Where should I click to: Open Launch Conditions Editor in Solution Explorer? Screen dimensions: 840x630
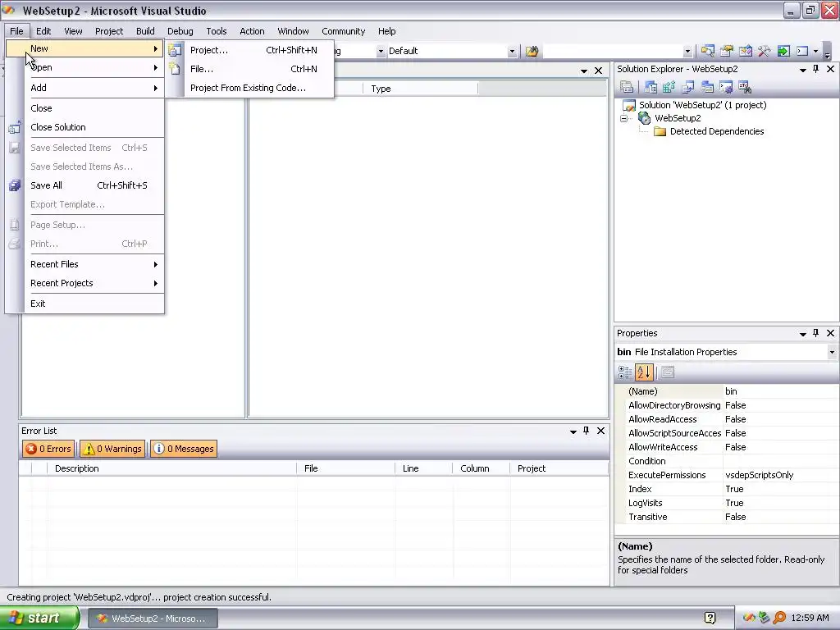pyautogui.click(x=745, y=87)
